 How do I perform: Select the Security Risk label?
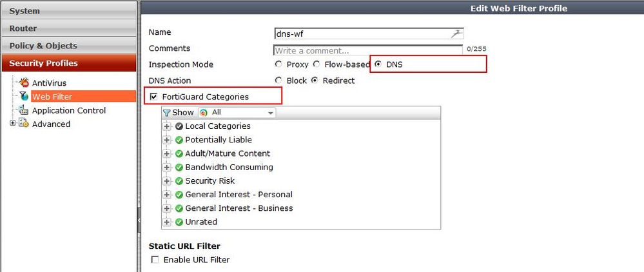click(210, 180)
